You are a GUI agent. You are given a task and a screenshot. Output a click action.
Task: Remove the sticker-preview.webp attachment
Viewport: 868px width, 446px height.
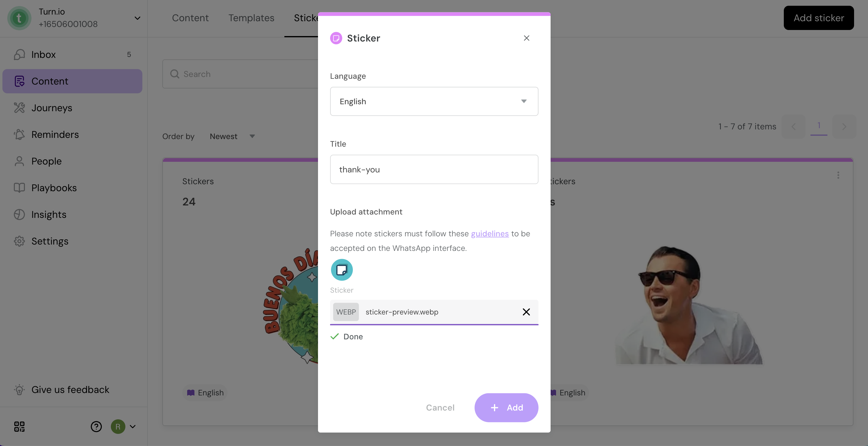(x=526, y=312)
